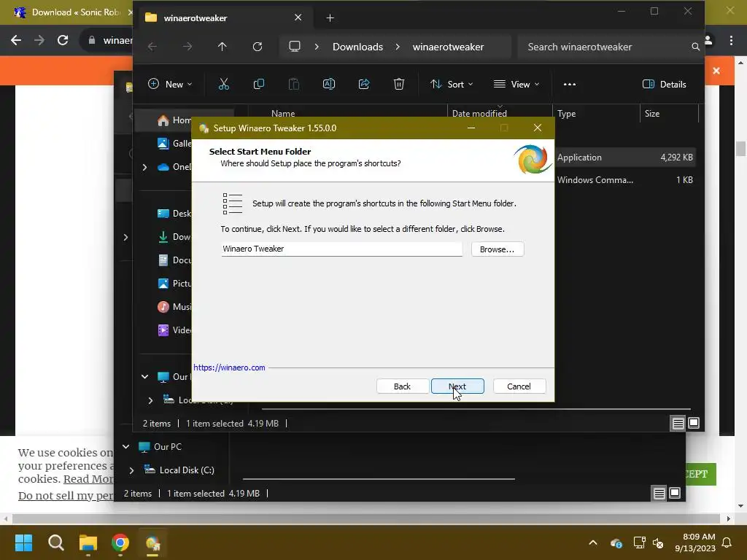Select the Windows Comma... file row
Viewport: 747px width, 560px height.
tap(625, 180)
